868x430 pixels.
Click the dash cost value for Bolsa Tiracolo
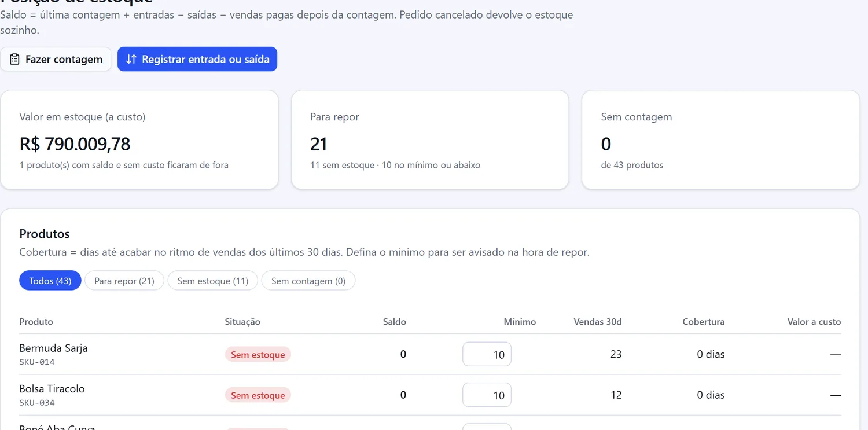pyautogui.click(x=836, y=395)
